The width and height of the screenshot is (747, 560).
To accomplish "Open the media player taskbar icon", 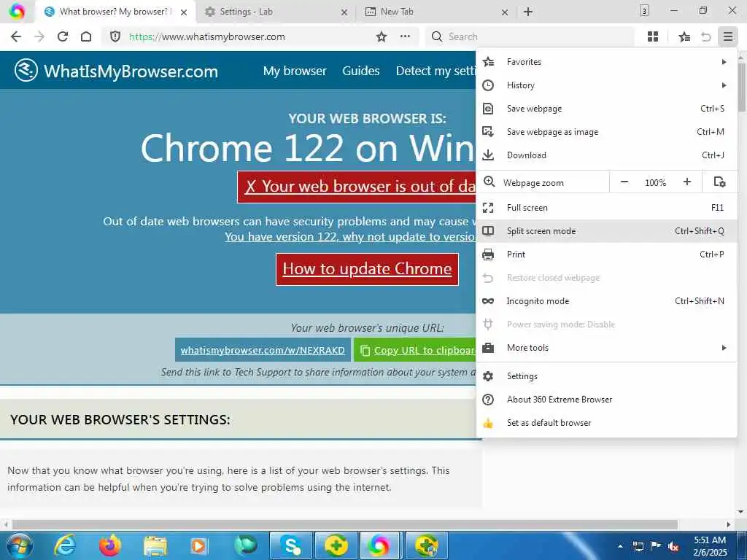I will [x=199, y=546].
